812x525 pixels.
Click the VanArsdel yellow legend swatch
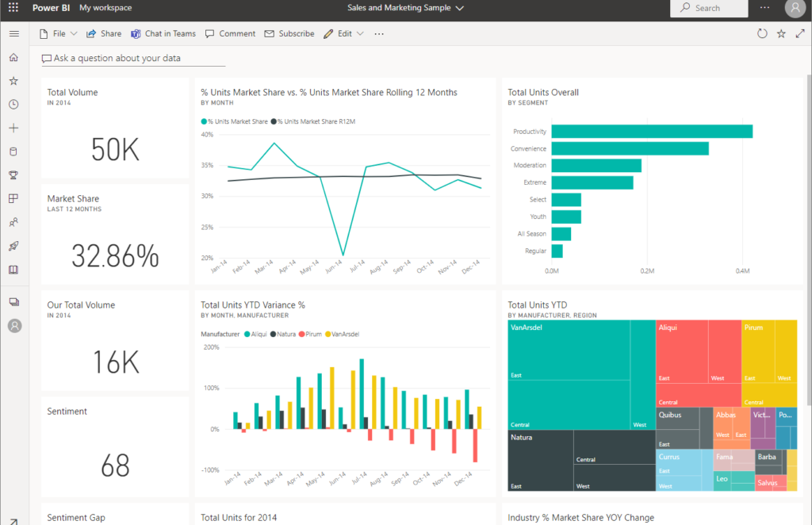click(x=327, y=335)
